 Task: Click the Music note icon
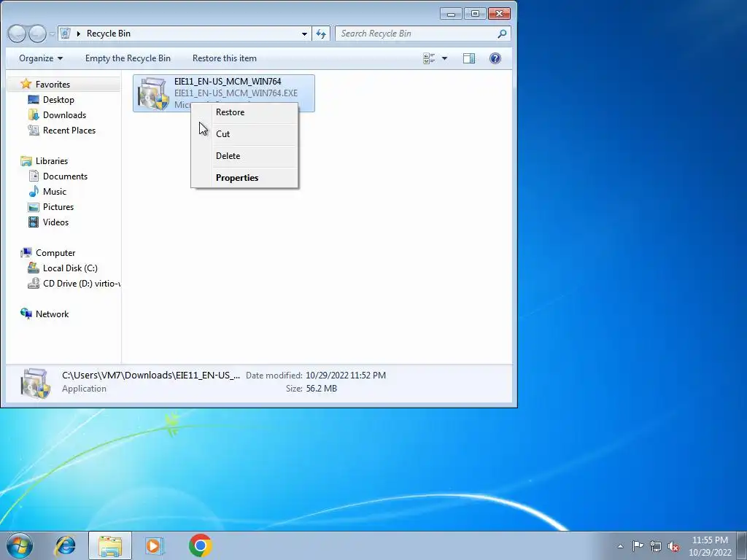[34, 192]
